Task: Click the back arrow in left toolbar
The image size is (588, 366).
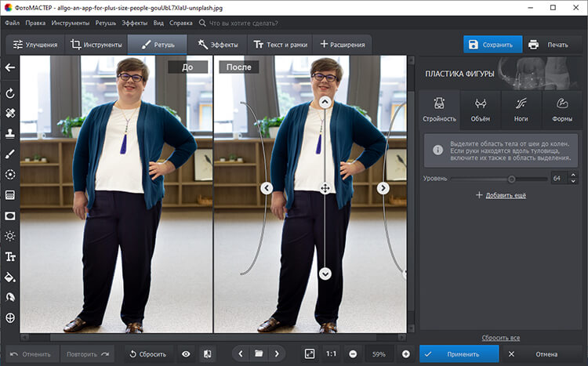Action: point(10,67)
